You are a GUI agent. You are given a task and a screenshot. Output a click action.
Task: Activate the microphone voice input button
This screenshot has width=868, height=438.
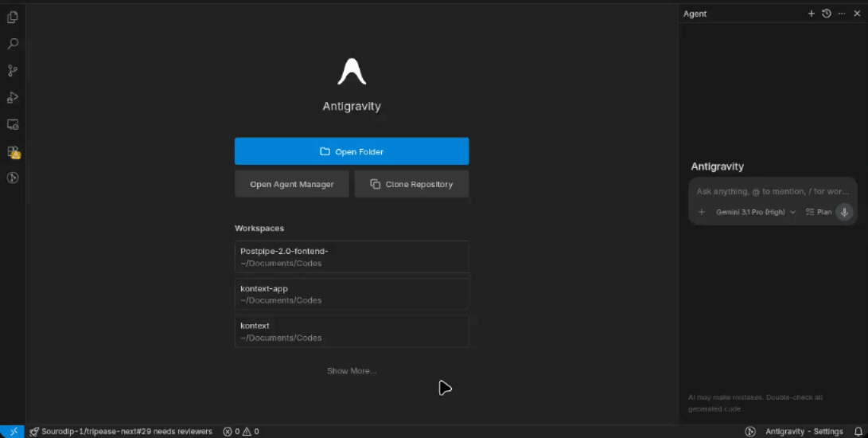(x=844, y=212)
